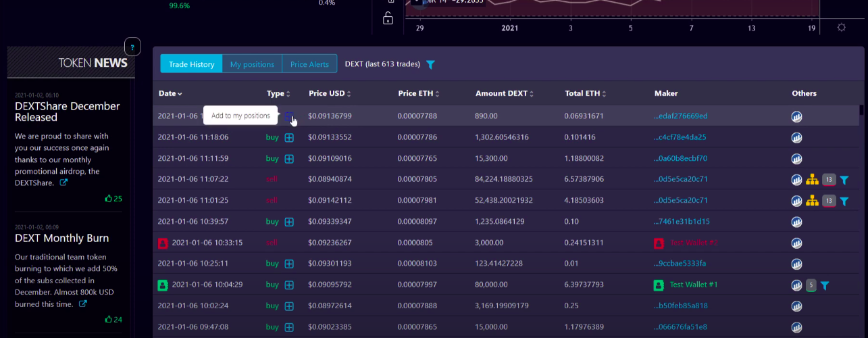The image size is (868, 338).
Task: Click the yellow hierarchy icon in the 11:01:25 row
Action: coord(813,201)
